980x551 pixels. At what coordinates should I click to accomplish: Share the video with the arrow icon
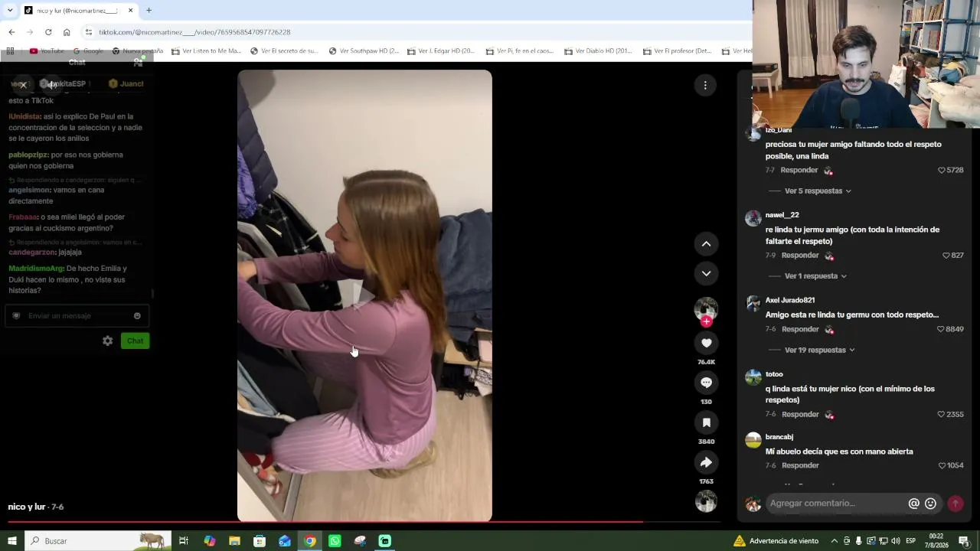(706, 462)
